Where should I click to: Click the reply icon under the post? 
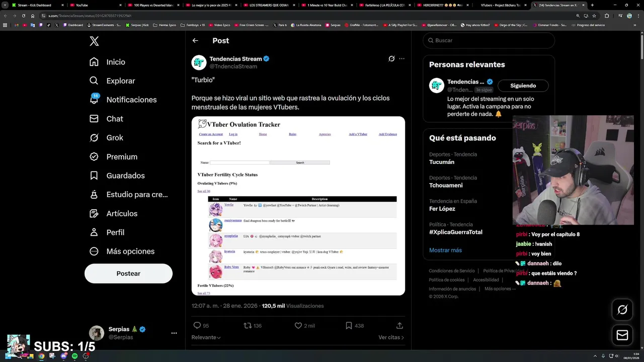pyautogui.click(x=197, y=326)
